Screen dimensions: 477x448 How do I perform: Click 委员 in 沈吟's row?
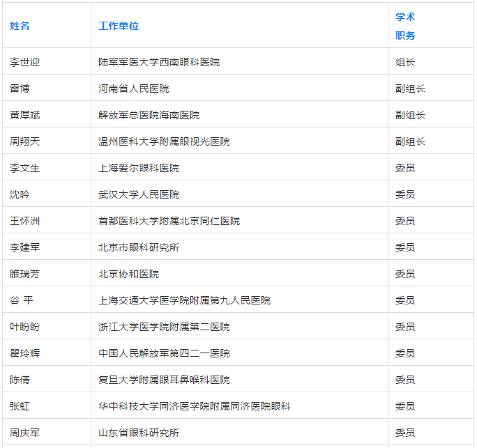pos(405,194)
